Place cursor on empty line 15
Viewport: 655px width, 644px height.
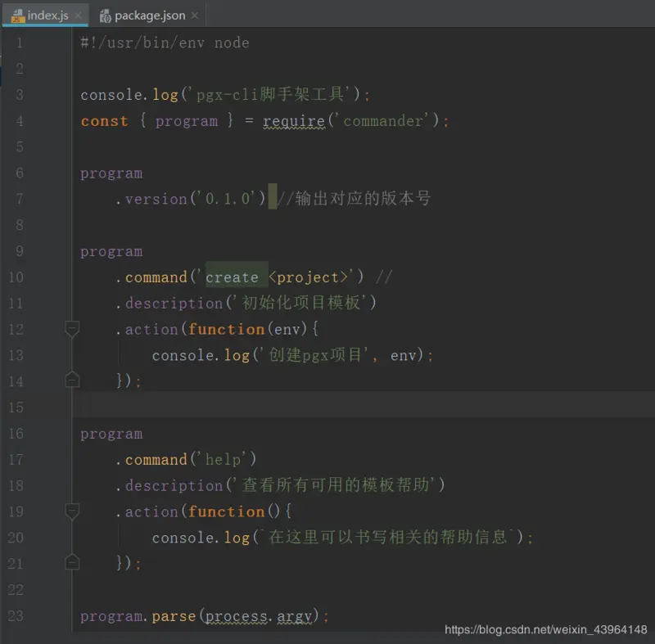pos(364,404)
